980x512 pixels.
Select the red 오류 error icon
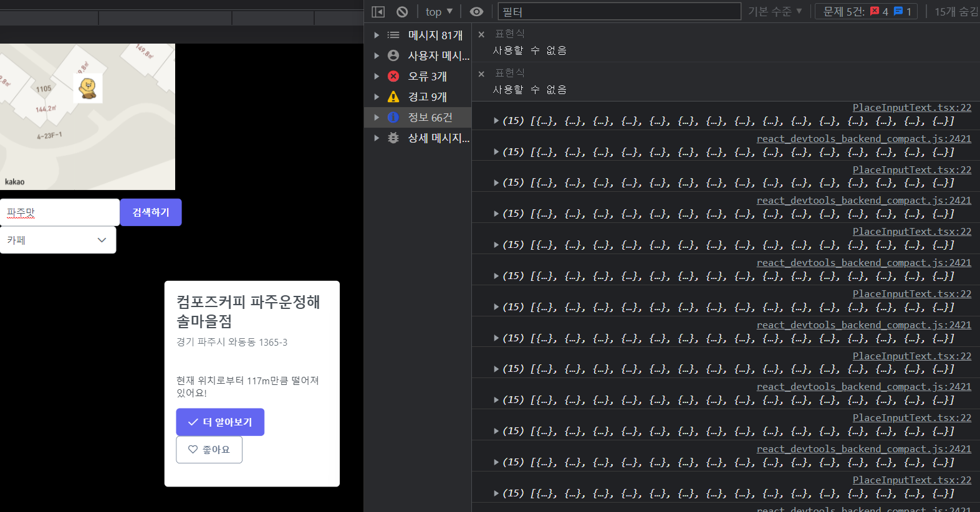[393, 77]
